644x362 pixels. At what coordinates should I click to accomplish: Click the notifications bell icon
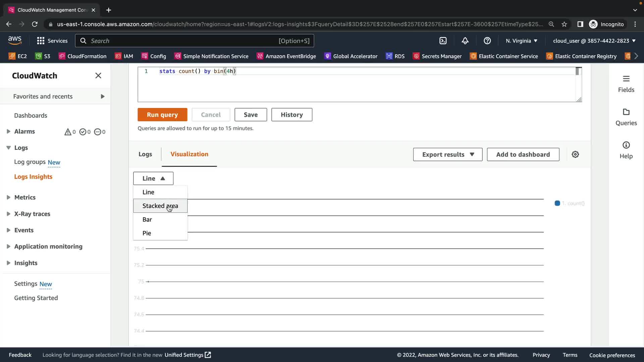(x=465, y=41)
